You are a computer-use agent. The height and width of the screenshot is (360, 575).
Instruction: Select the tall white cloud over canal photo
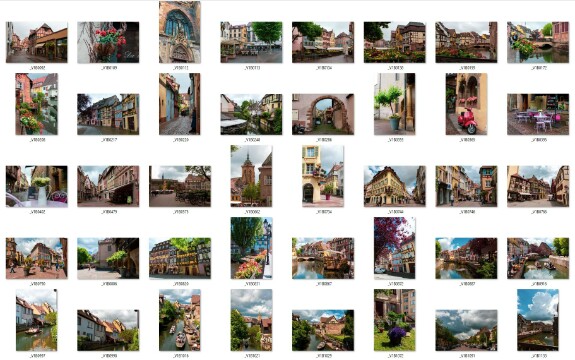pyautogui.click(x=538, y=320)
